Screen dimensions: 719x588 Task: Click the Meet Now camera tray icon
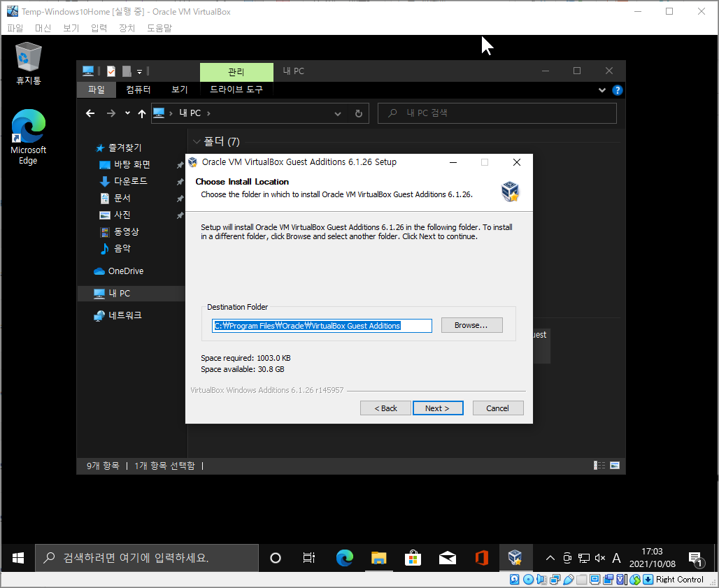pyautogui.click(x=567, y=558)
